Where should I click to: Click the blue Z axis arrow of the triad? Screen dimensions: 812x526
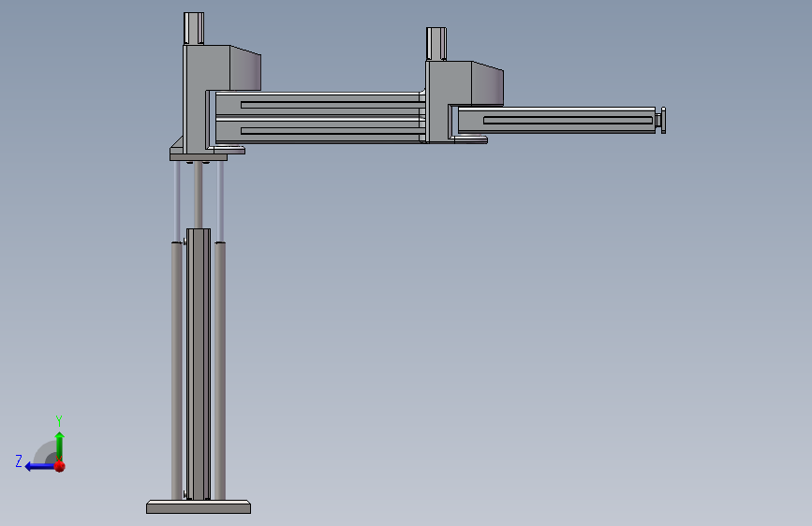(40, 466)
